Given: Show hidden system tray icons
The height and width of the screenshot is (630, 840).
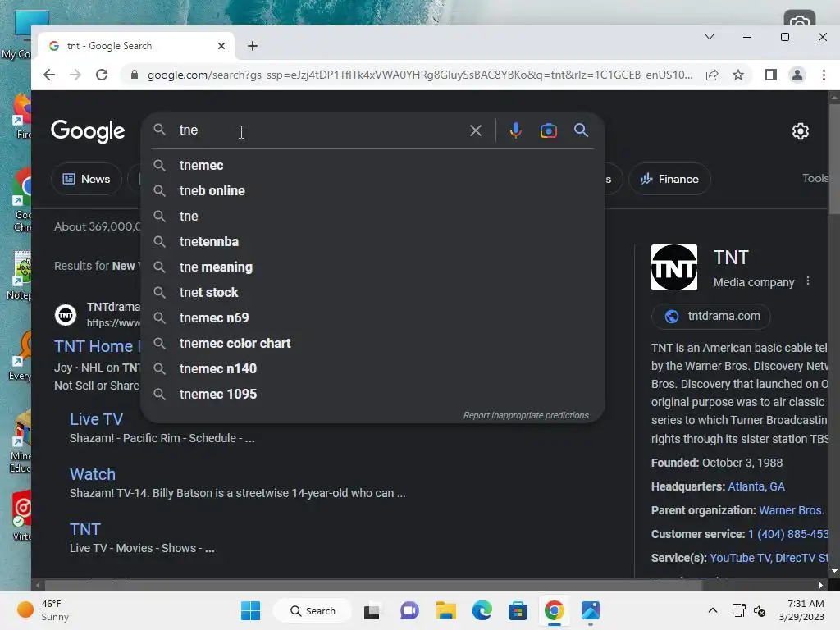Looking at the screenshot, I should point(713,610).
